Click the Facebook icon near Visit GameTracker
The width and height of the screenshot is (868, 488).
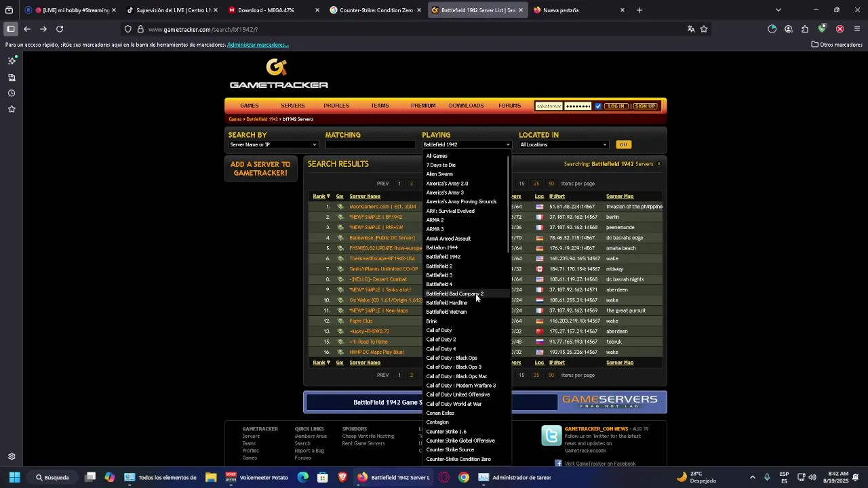pos(558,464)
